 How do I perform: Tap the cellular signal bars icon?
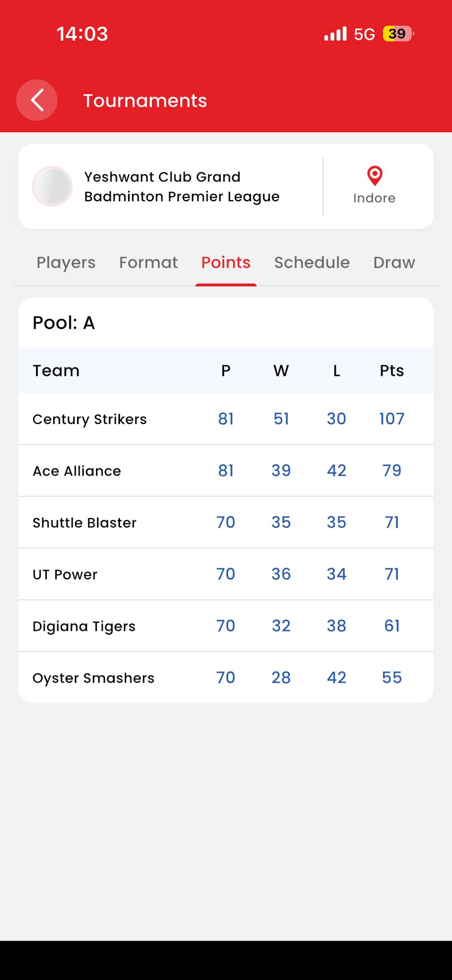[335, 33]
